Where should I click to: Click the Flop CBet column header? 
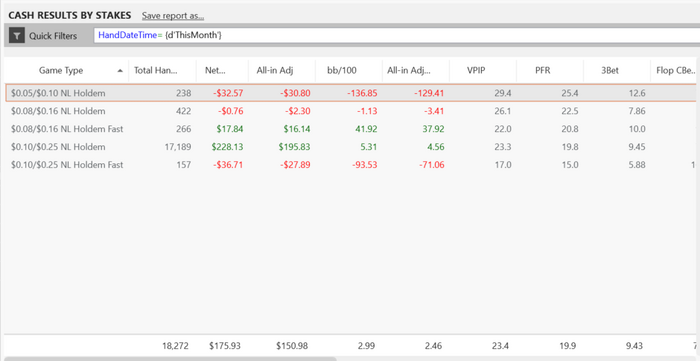[675, 71]
